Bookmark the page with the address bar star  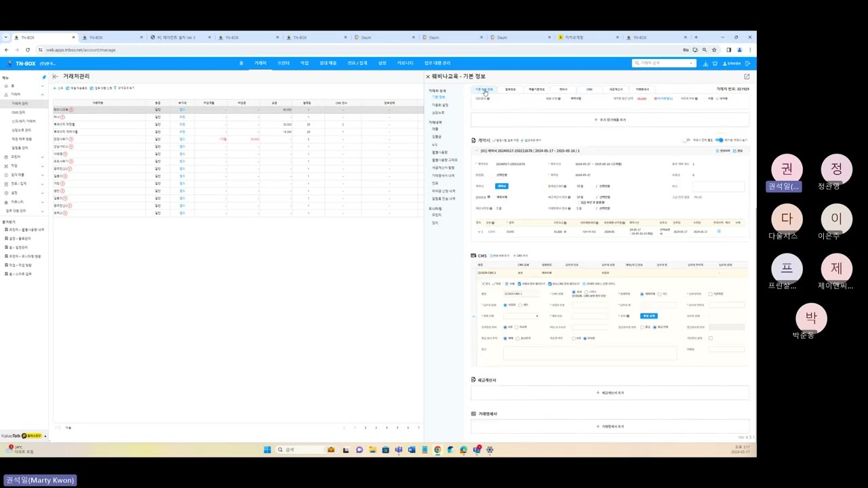click(x=714, y=49)
